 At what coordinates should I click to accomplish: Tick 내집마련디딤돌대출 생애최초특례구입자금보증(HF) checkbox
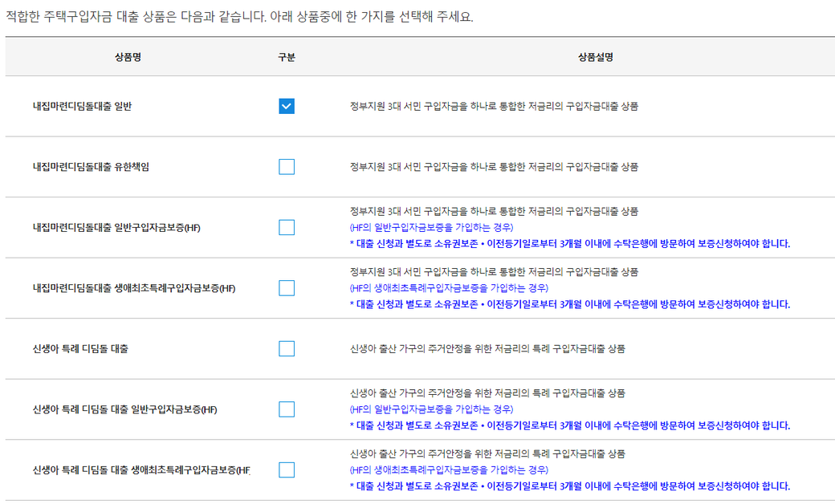287,288
